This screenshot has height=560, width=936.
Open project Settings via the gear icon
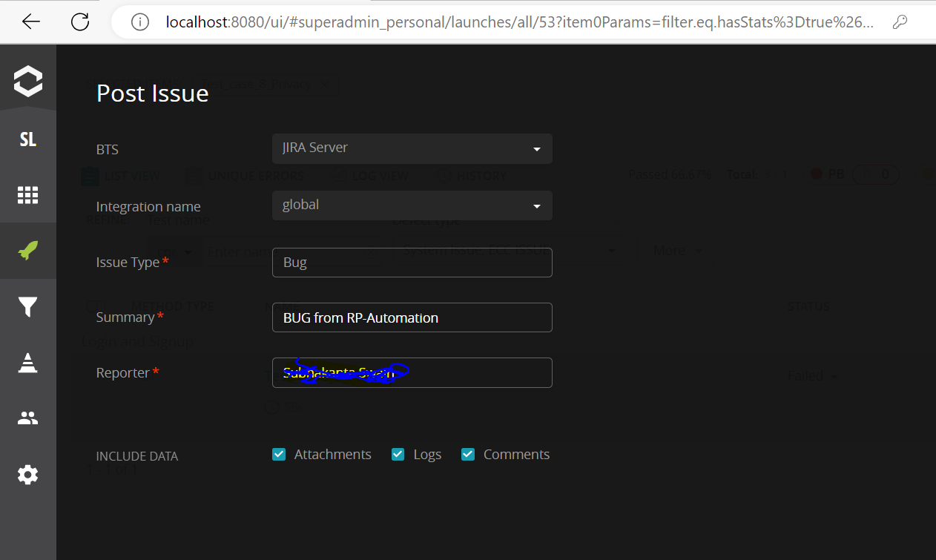(x=27, y=474)
